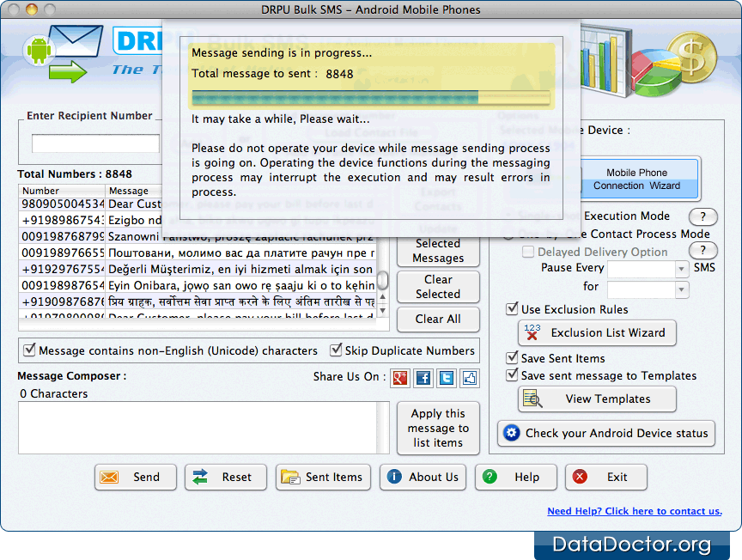Click message list scrollbar up arrow

pyautogui.click(x=383, y=297)
